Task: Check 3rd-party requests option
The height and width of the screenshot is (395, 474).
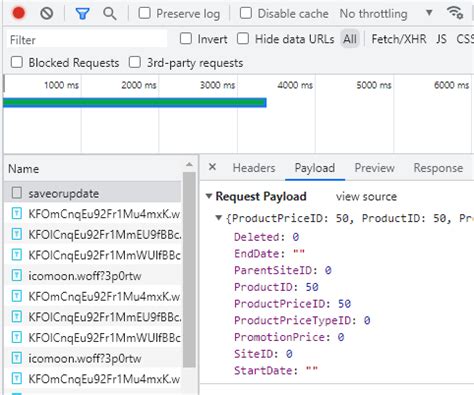Action: point(135,62)
